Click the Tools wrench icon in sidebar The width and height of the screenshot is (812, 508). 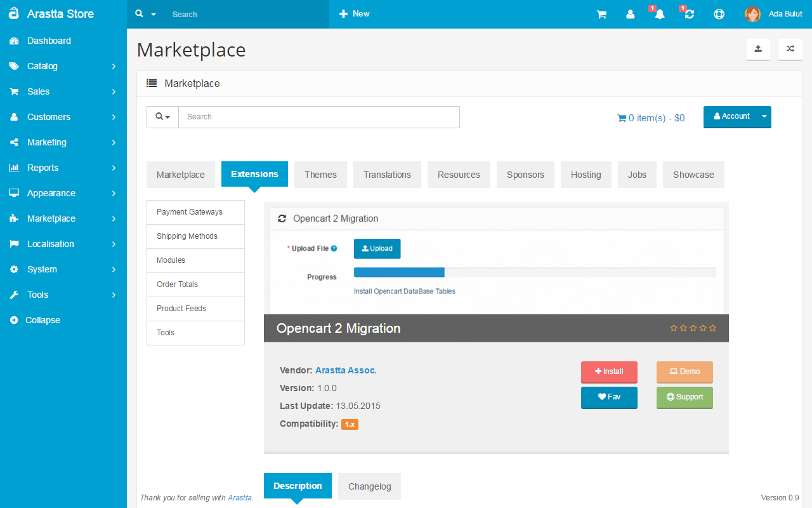point(14,295)
